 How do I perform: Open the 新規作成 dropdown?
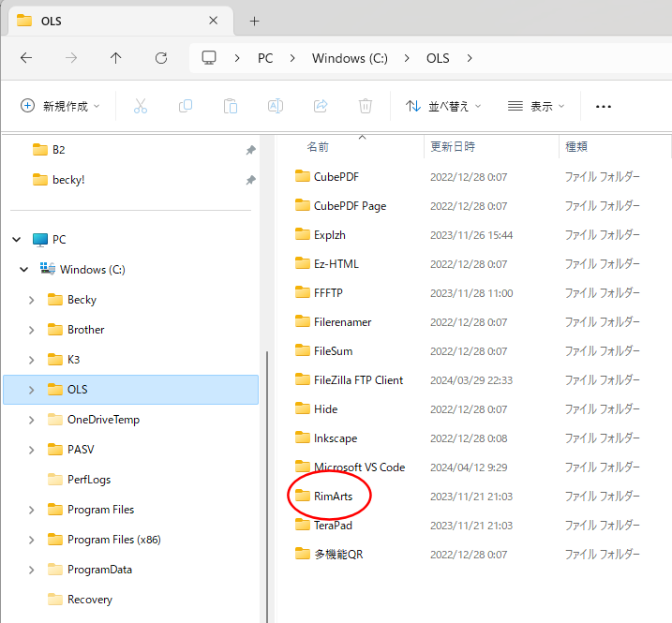(60, 106)
